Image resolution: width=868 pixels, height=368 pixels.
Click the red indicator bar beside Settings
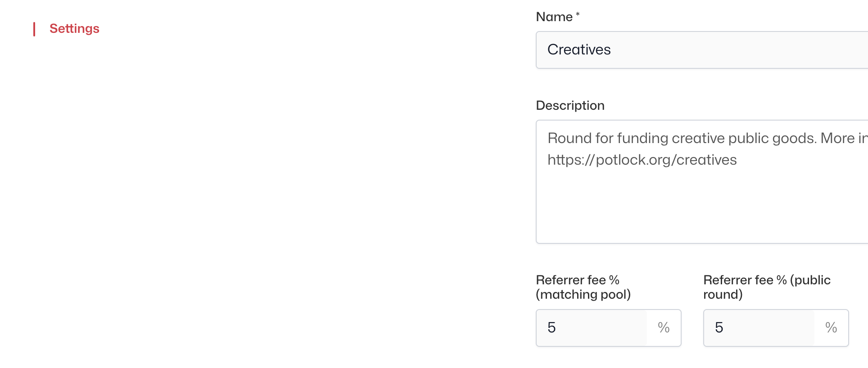pyautogui.click(x=34, y=29)
